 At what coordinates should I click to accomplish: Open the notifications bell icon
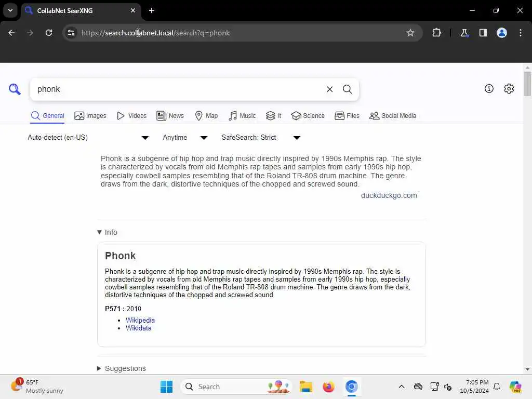click(497, 387)
